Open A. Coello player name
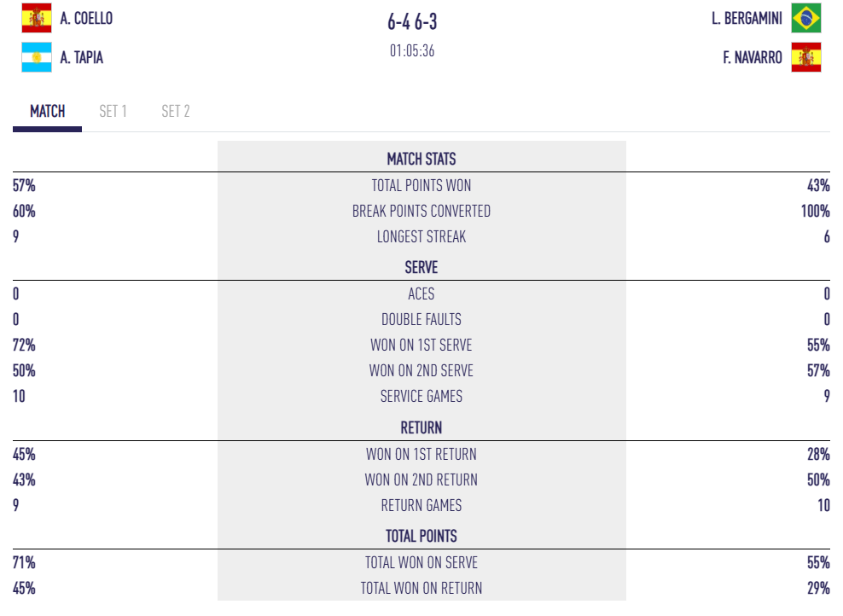Screen dimensions: 843x616 (x=86, y=18)
